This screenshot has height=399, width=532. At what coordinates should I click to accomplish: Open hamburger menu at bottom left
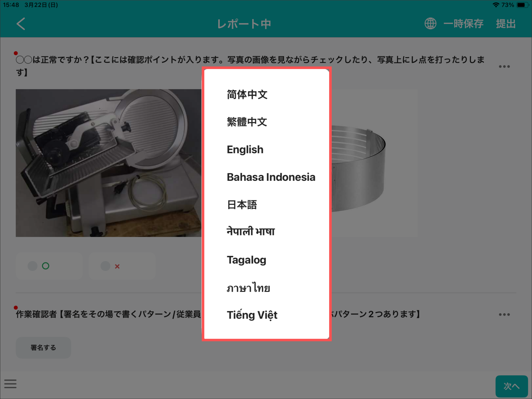[x=10, y=384]
